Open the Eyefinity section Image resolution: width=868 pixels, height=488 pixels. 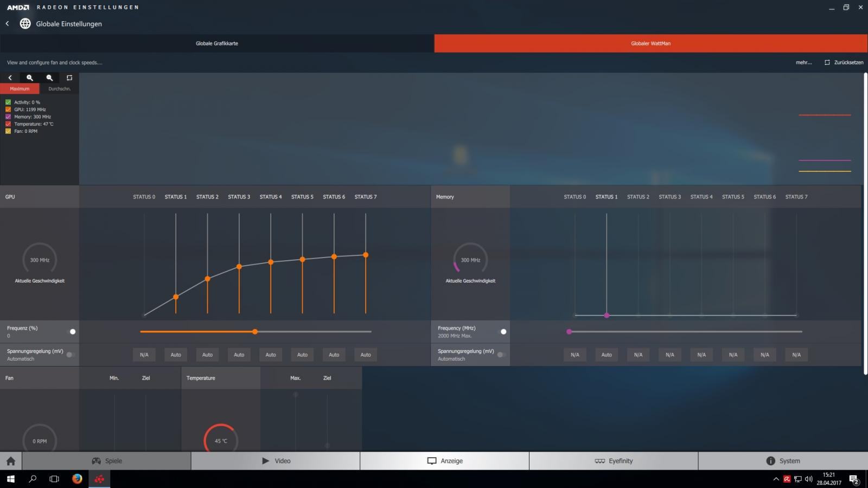[x=614, y=461]
